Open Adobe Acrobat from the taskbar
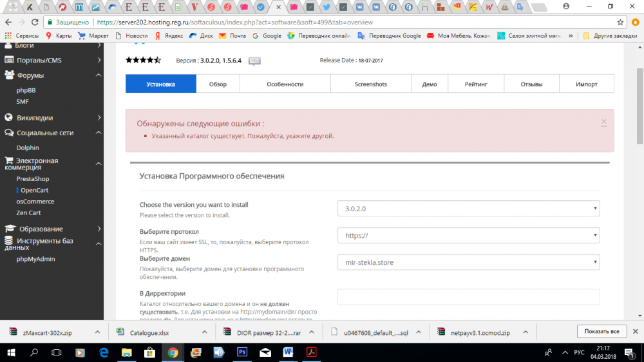 point(311,352)
